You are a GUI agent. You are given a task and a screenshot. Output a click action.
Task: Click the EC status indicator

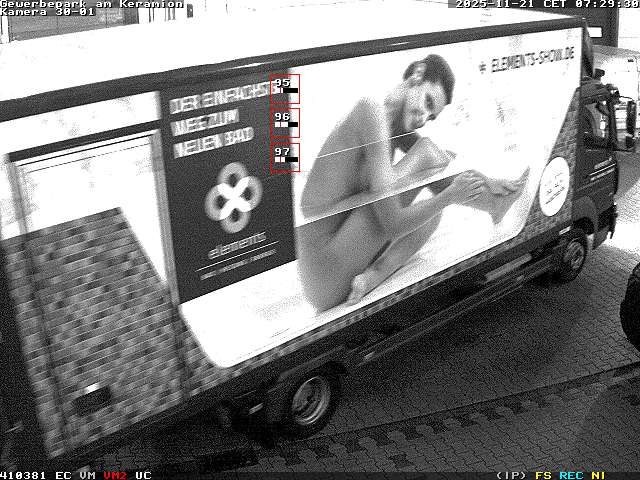pyautogui.click(x=63, y=475)
